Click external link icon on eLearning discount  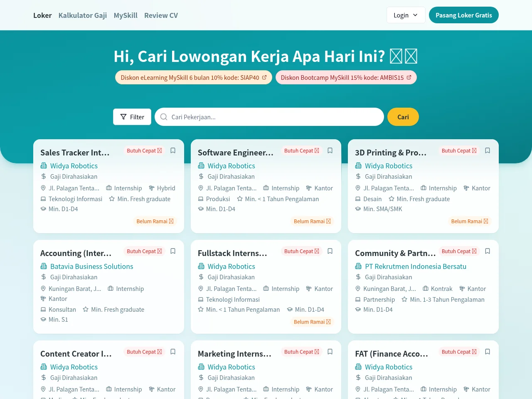[264, 77]
